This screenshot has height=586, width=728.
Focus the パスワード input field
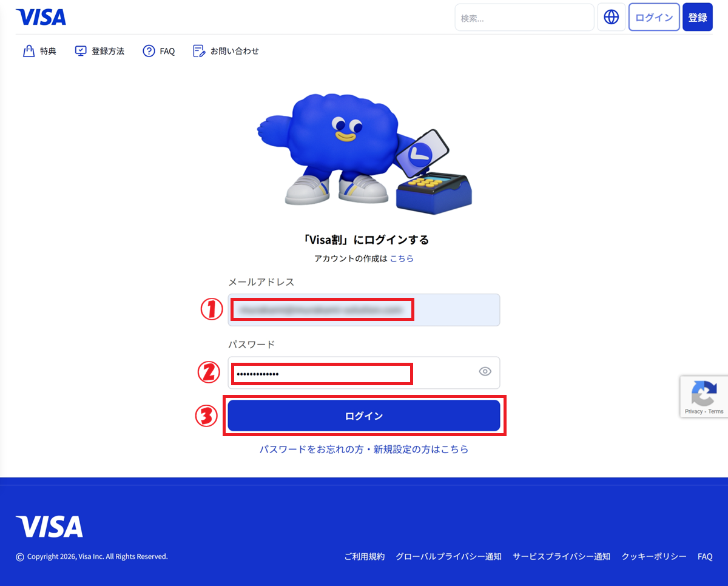pyautogui.click(x=364, y=372)
